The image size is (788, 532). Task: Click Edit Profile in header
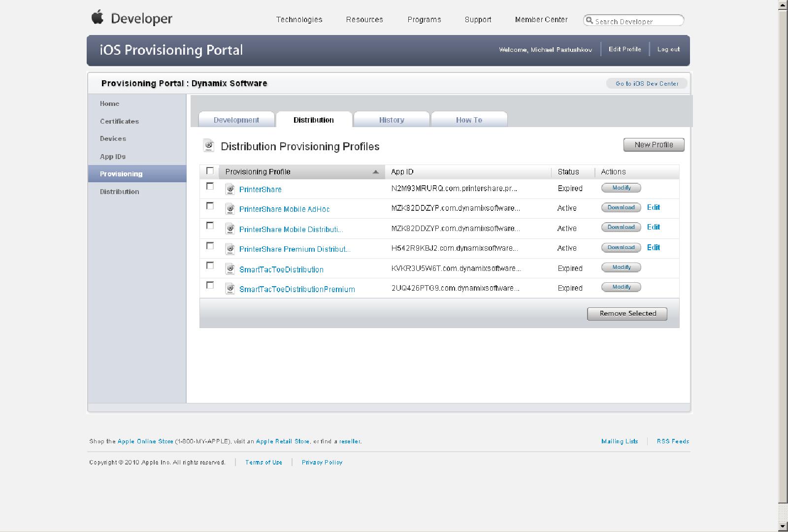[x=624, y=49]
